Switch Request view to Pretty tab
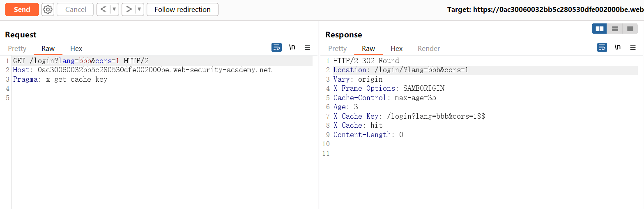The image size is (644, 209). click(x=17, y=48)
